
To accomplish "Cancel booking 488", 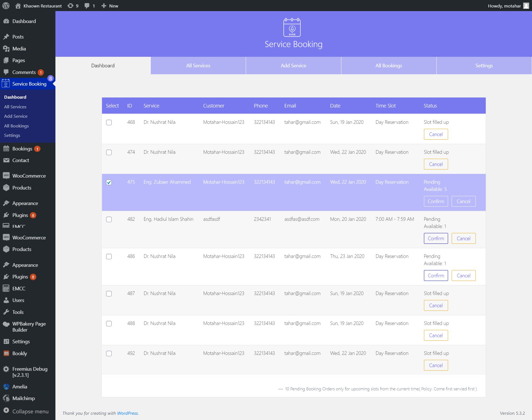I will [x=436, y=336].
